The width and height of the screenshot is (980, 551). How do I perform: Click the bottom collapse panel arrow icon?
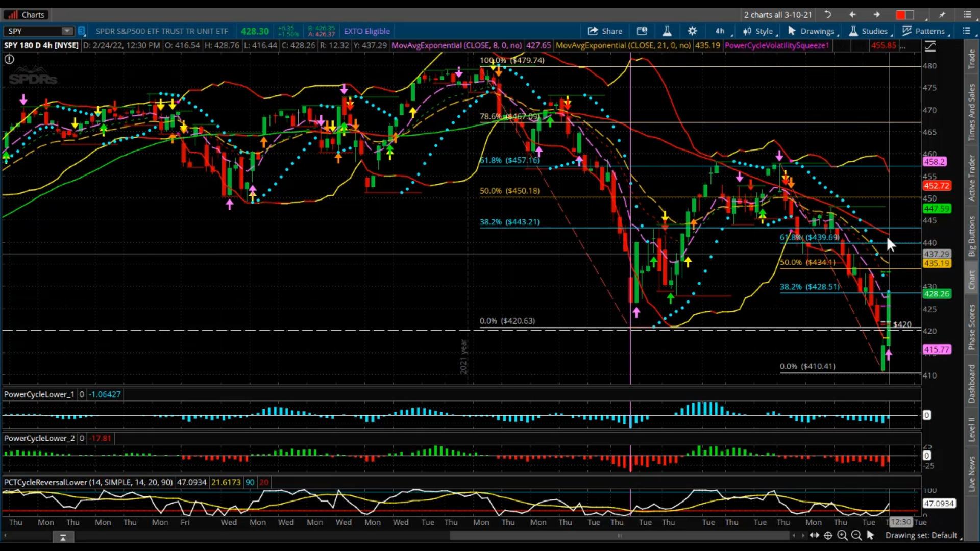point(63,537)
